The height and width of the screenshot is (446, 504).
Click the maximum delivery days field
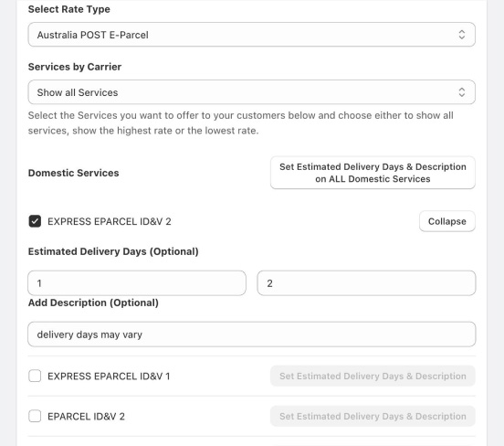click(366, 283)
